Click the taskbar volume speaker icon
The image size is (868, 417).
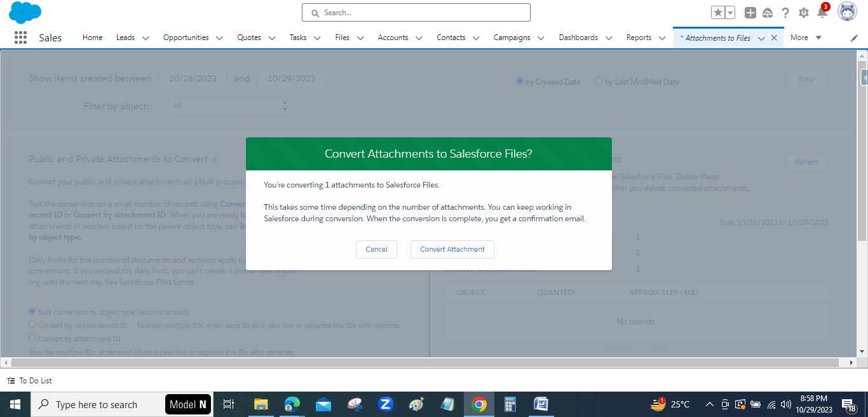click(x=786, y=404)
